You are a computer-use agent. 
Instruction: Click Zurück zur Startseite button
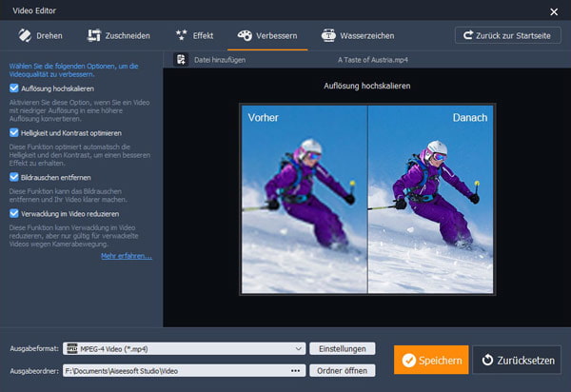click(507, 35)
